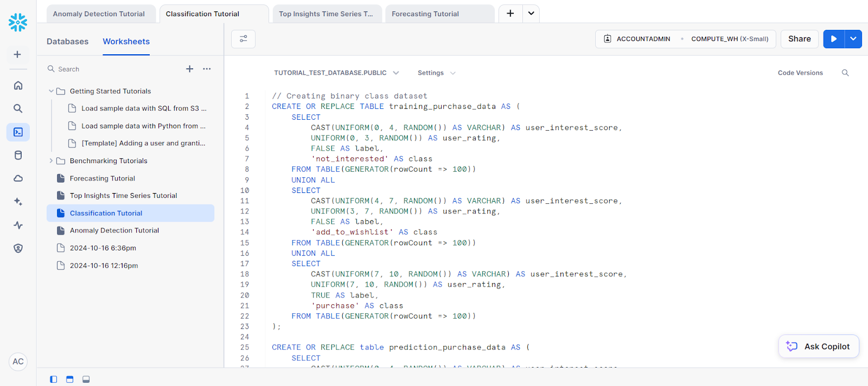Click the 'add_to_wishlist' AS class line
868x386 pixels.
(374, 232)
